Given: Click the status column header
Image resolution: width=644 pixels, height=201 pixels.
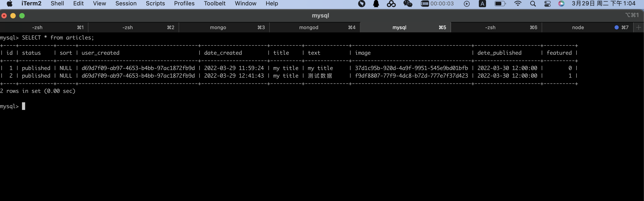Looking at the screenshot, I should pos(31,53).
